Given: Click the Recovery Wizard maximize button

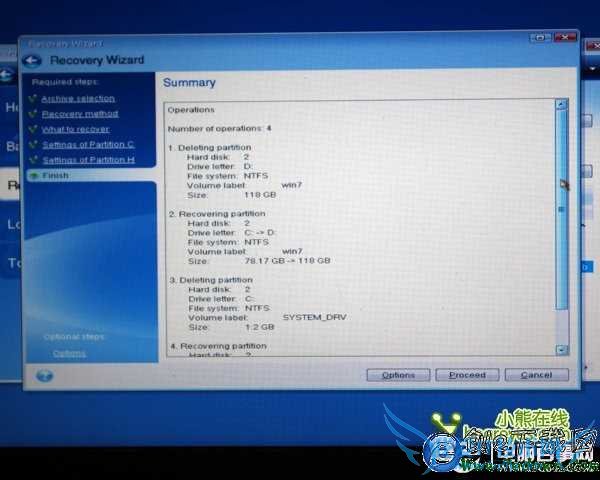Looking at the screenshot, I should pos(540,38).
